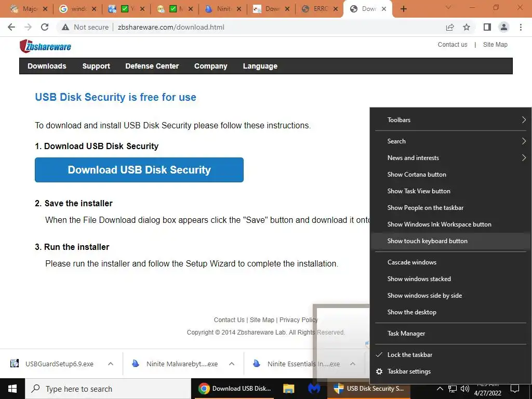
Task: Open the Windows Start button
Action: click(12, 389)
